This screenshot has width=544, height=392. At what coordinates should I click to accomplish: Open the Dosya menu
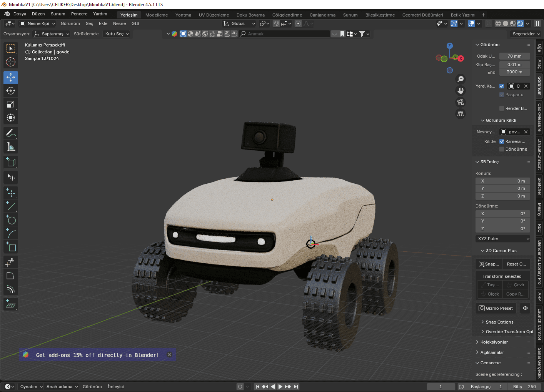(20, 14)
